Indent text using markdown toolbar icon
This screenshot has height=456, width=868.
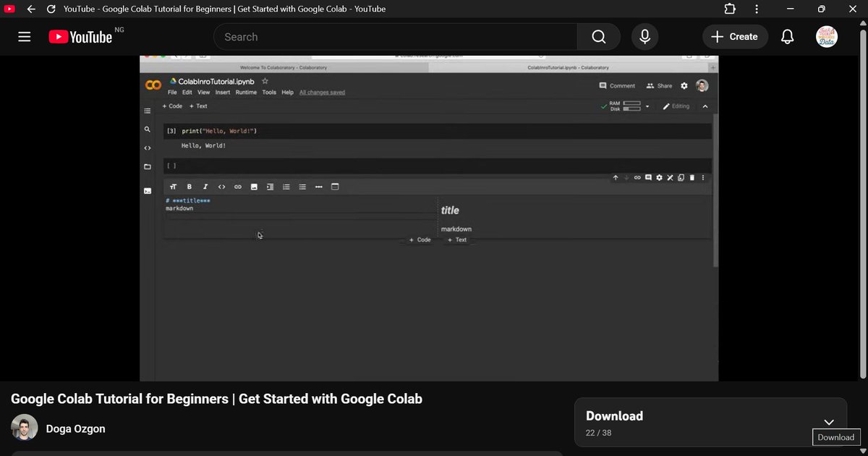pyautogui.click(x=270, y=187)
